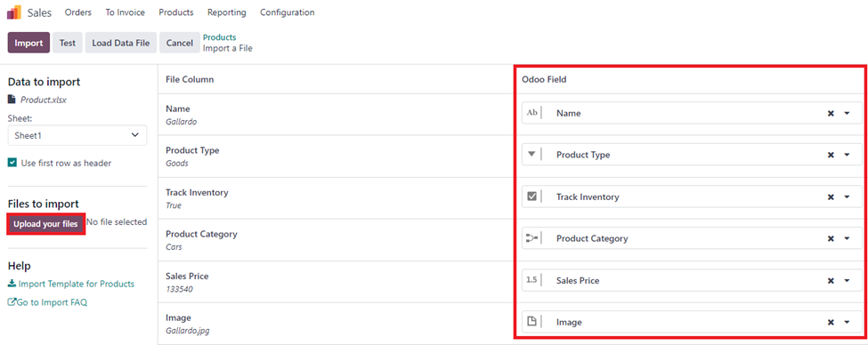This screenshot has width=868, height=345.
Task: Click Upload your files button
Action: coord(46,224)
